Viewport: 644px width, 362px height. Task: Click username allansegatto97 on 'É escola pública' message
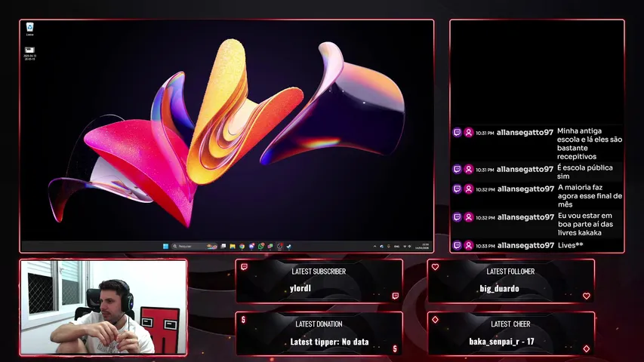(x=525, y=169)
